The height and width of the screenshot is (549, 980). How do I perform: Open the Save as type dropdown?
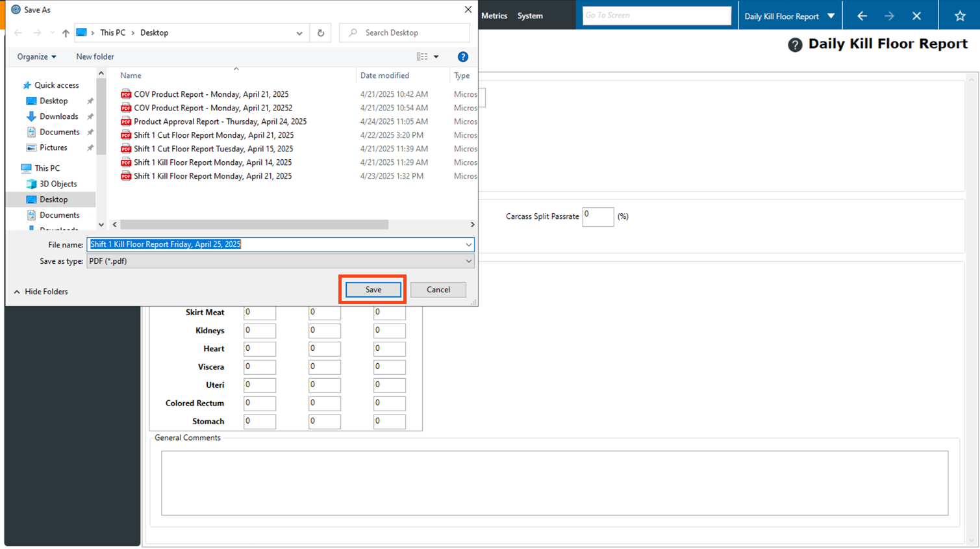(468, 261)
